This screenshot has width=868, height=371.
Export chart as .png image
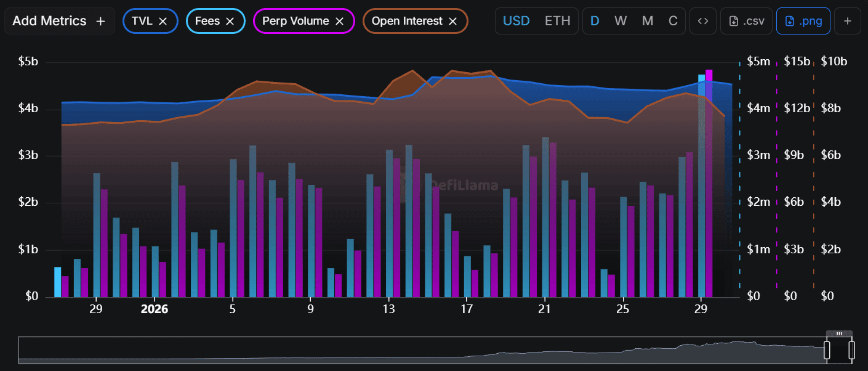[803, 21]
